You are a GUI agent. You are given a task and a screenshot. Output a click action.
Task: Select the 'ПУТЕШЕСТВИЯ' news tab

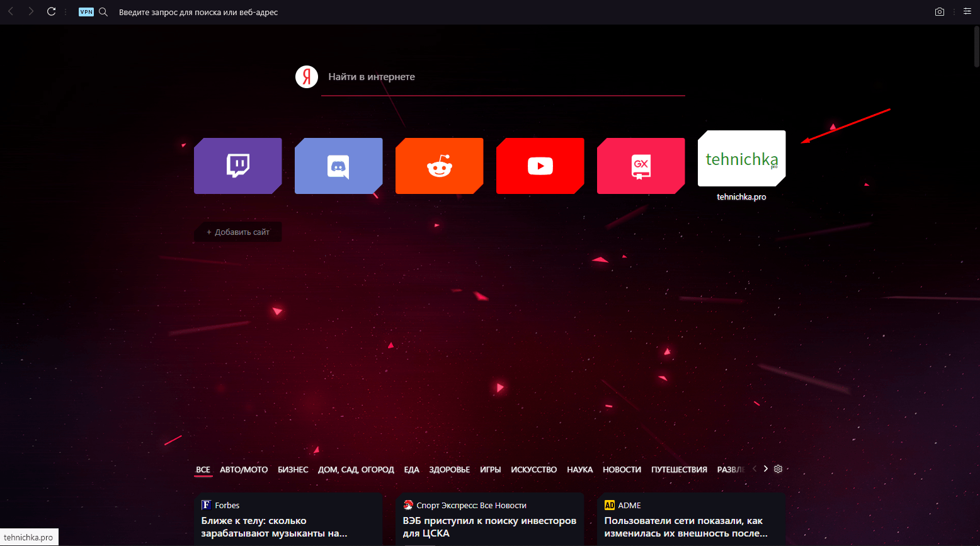point(679,470)
